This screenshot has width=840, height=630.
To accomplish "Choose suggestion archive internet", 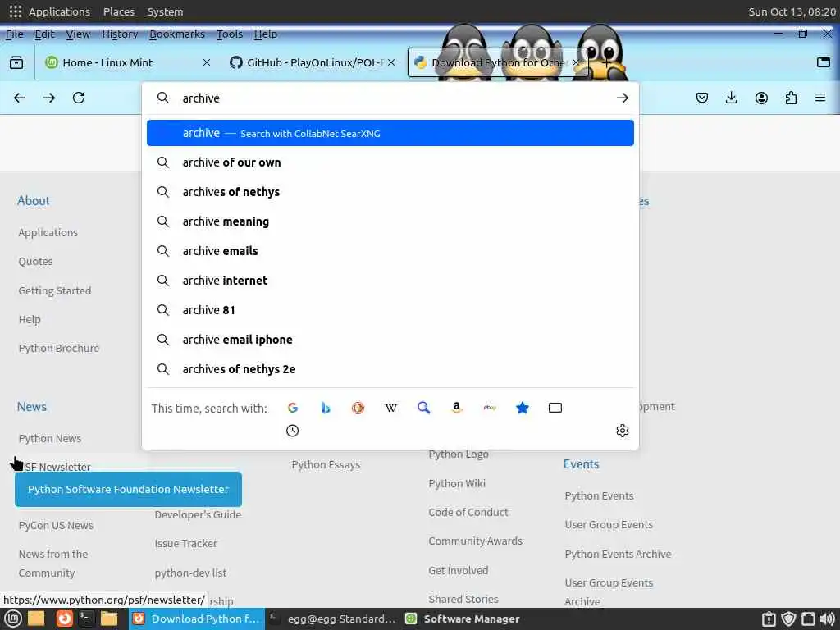I will pos(390,281).
